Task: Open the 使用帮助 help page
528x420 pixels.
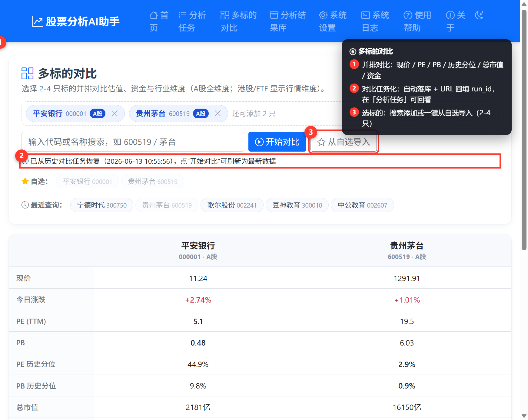Action: 417,21
